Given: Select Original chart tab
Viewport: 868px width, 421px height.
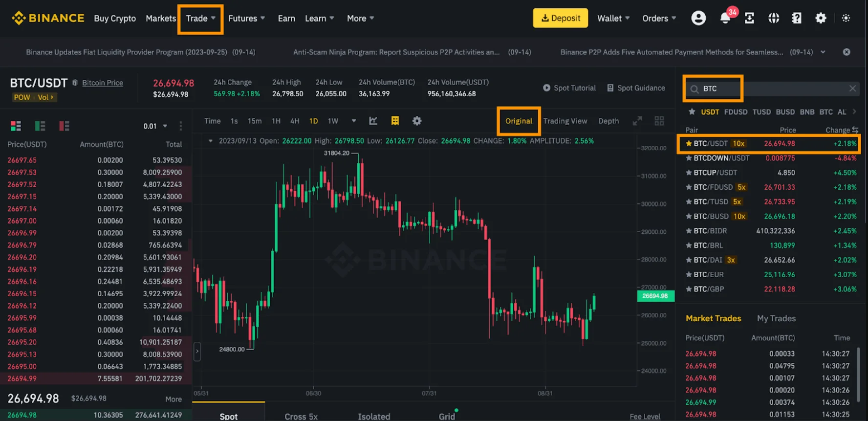Looking at the screenshot, I should point(519,121).
